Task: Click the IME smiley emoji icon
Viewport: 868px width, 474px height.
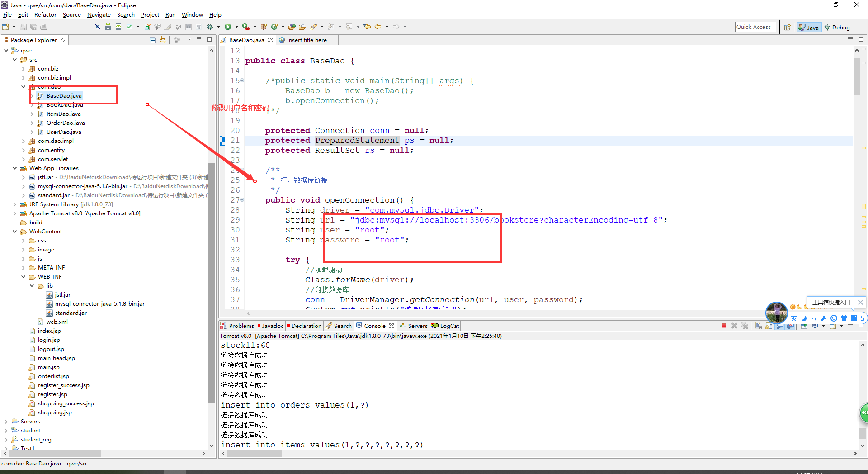Action: tap(834, 318)
